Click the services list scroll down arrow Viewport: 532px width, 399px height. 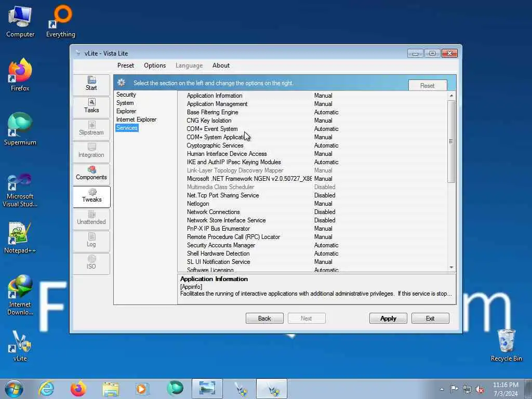[451, 268]
